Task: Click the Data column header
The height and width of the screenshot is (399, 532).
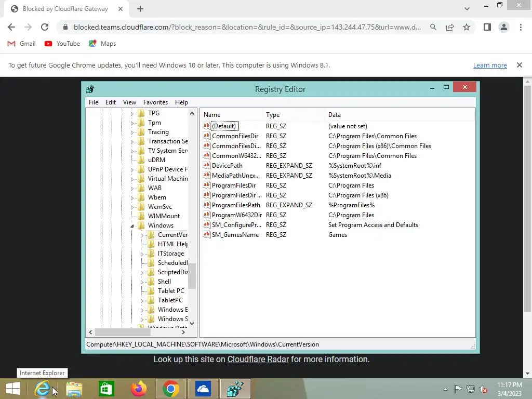Action: point(400,115)
